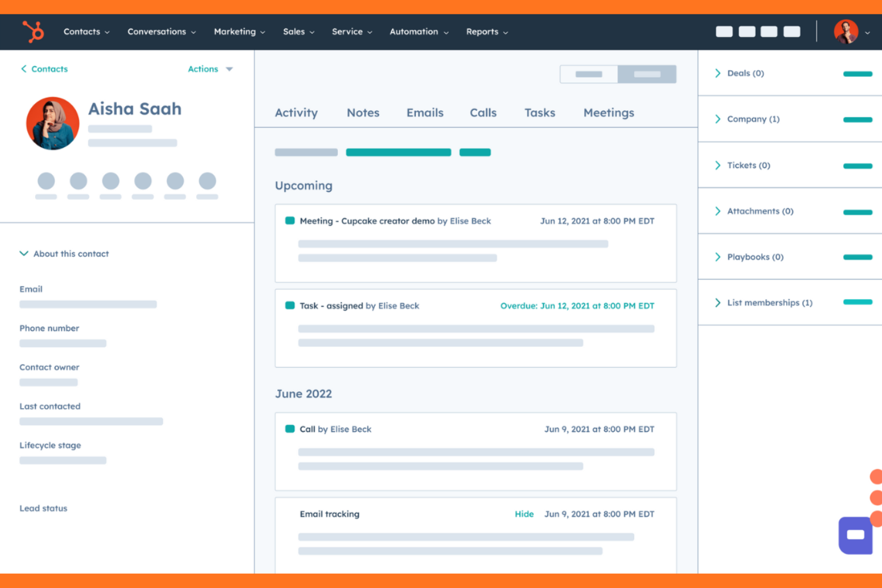The image size is (882, 588).
Task: Click the user avatar in the top navigation bar
Action: [x=846, y=32]
